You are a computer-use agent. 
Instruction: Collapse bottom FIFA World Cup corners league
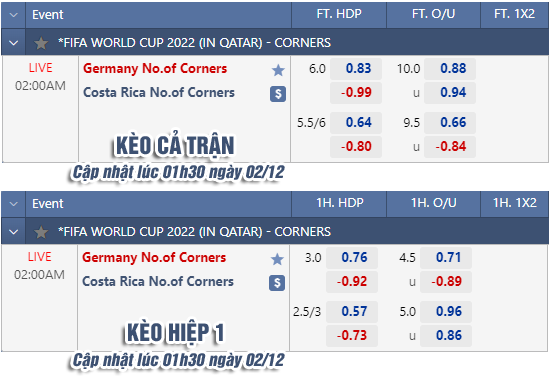[13, 232]
